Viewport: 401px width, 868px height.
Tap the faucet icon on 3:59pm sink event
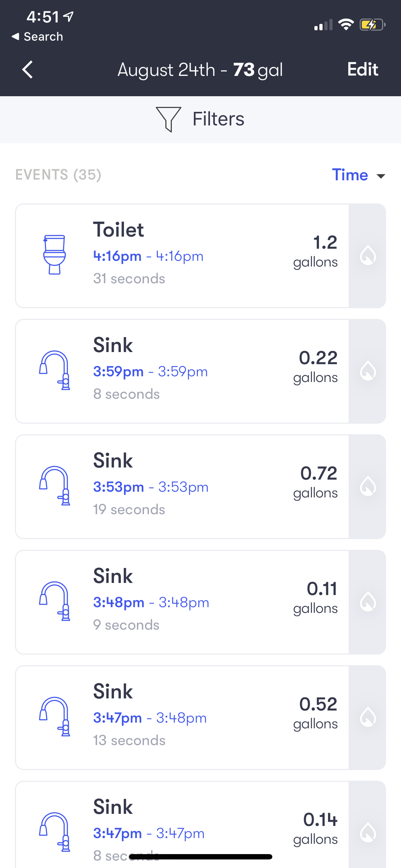click(x=54, y=370)
